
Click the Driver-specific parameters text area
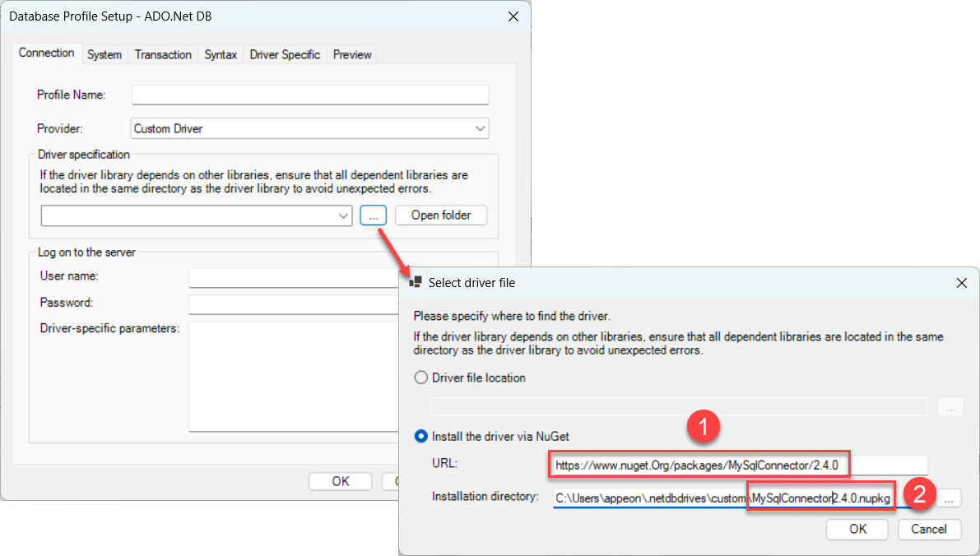tap(292, 374)
